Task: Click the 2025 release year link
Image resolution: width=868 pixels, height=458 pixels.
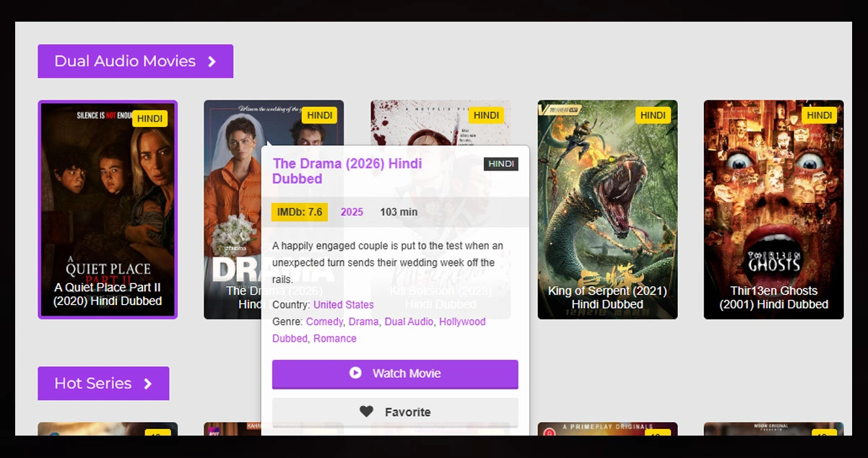Action: [352, 212]
